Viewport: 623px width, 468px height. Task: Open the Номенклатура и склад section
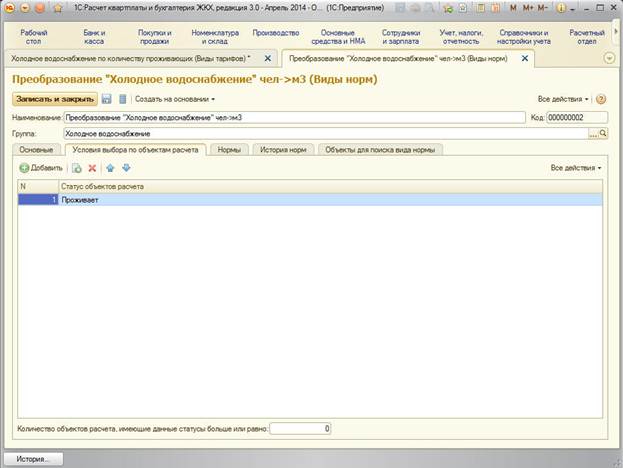point(215,37)
